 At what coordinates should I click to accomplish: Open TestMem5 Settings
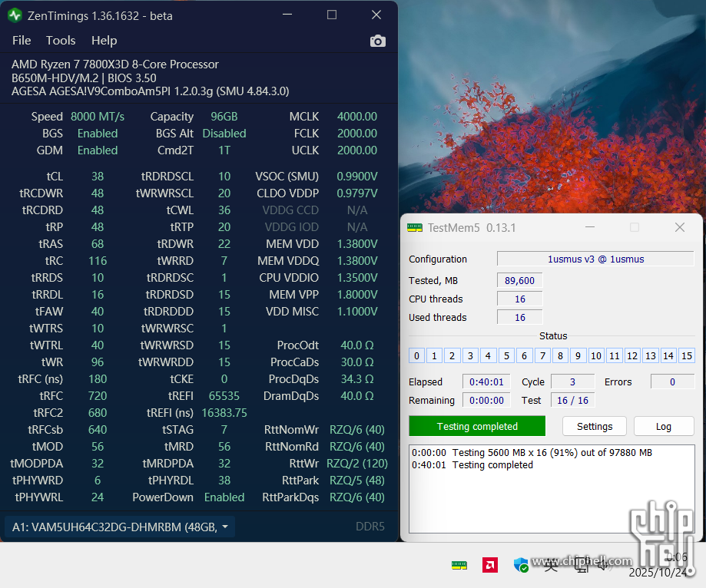[x=595, y=426]
